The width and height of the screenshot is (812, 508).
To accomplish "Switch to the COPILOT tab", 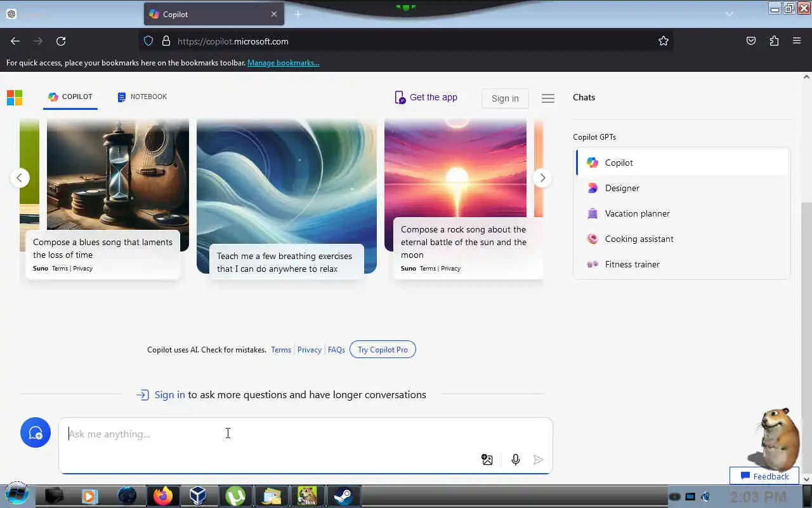I will pos(70,97).
